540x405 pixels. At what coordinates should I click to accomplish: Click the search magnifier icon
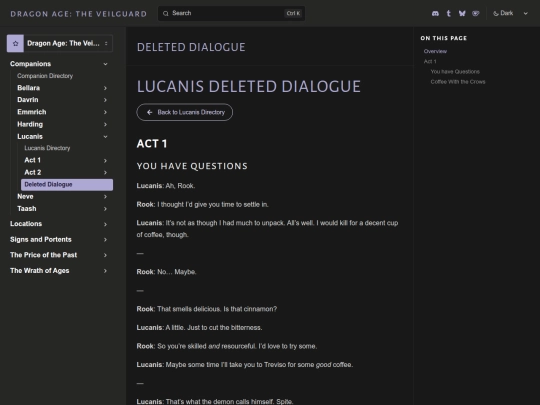pos(166,13)
